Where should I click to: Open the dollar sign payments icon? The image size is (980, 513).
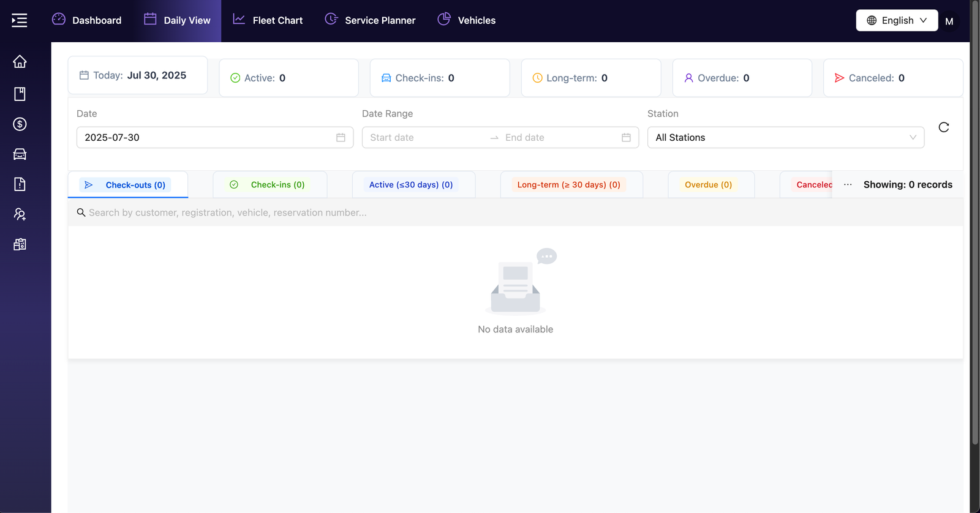[x=20, y=124]
